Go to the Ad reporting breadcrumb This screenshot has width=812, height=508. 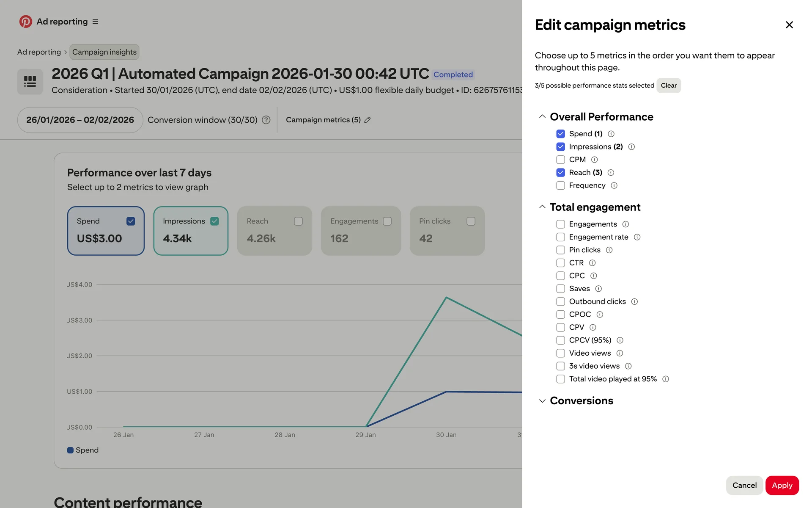tap(39, 52)
